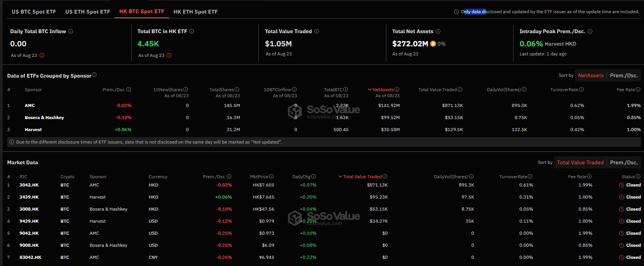Click info icon next to Daily Total BTC Inflow
The width and height of the screenshot is (644, 266).
click(71, 31)
